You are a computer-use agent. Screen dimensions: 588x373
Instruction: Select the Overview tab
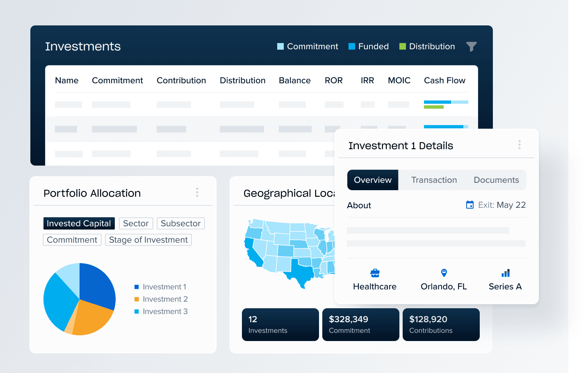point(372,180)
